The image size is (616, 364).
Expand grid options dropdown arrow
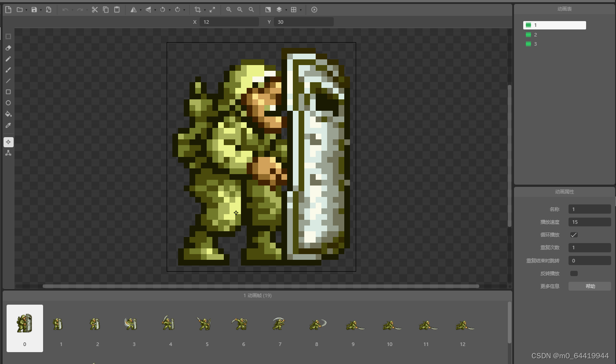(x=301, y=10)
